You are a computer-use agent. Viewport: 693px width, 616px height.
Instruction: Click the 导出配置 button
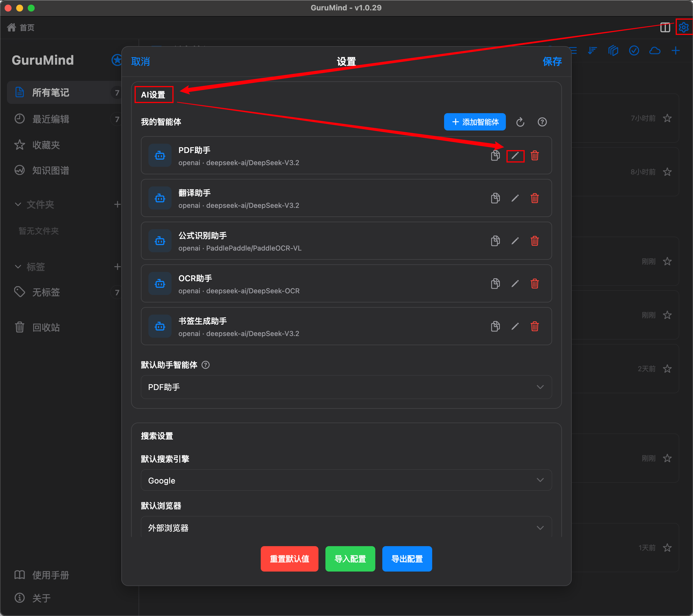[407, 559]
